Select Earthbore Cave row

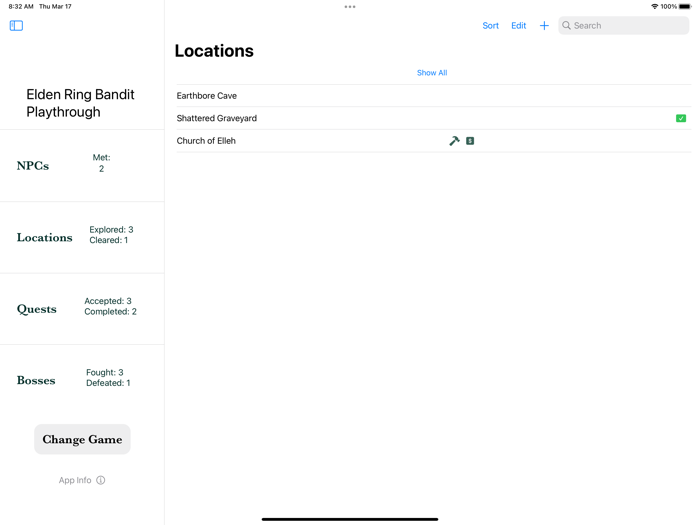pyautogui.click(x=433, y=96)
